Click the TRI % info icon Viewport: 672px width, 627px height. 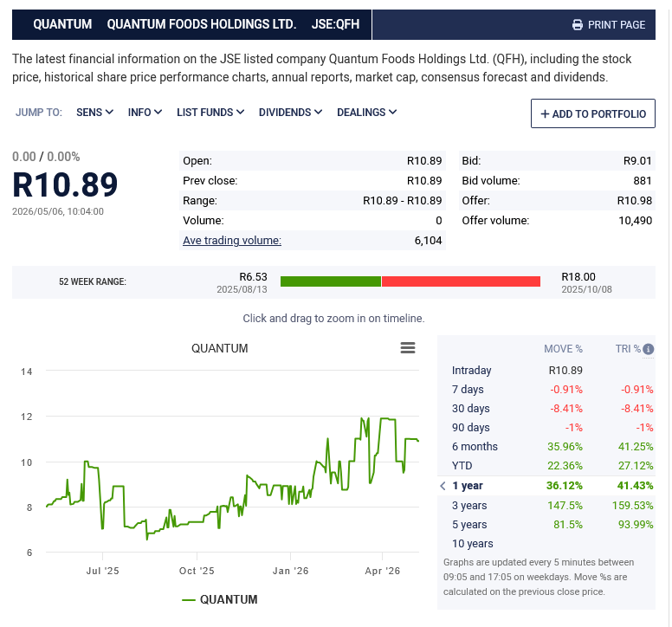point(648,349)
